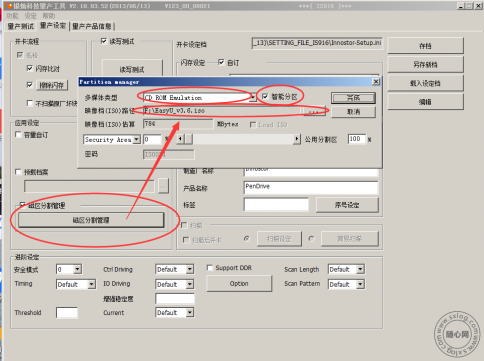Open the 设定 menu
This screenshot has width=484, height=361.
30,16
